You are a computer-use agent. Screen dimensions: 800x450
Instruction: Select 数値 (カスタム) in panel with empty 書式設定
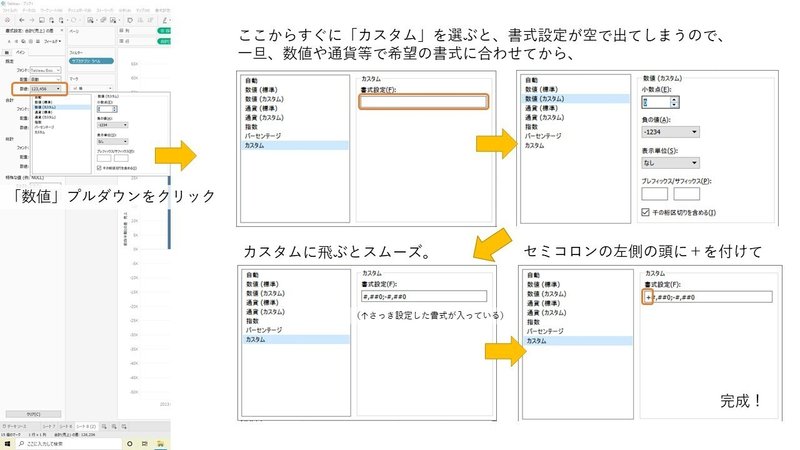click(264, 99)
